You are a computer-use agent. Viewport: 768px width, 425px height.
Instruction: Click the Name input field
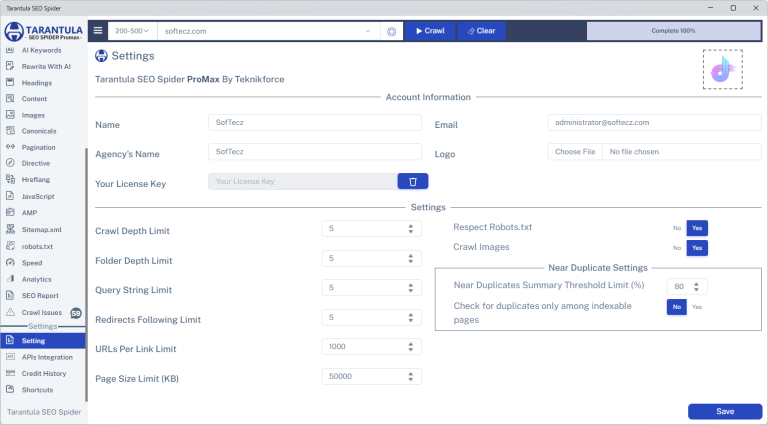(x=314, y=122)
